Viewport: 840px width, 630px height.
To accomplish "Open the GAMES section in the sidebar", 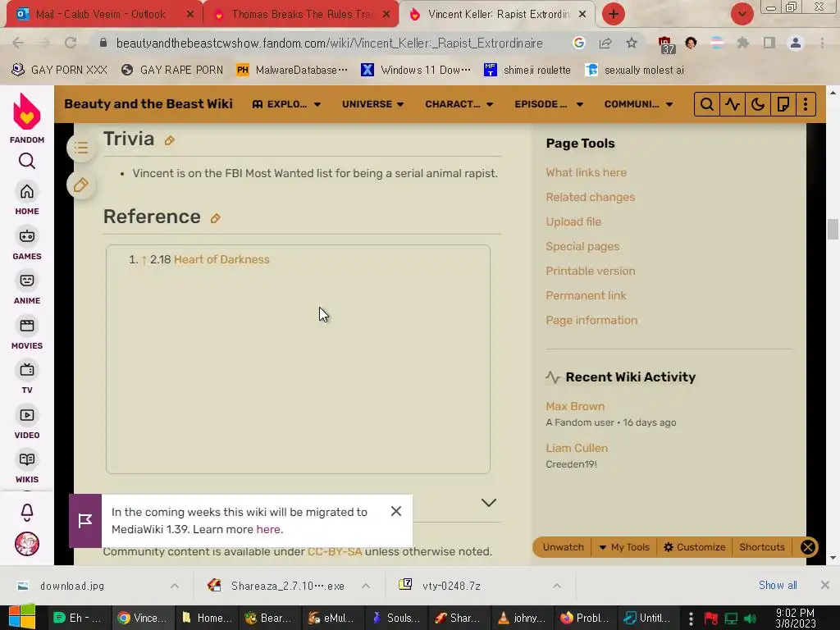I will 27,244.
